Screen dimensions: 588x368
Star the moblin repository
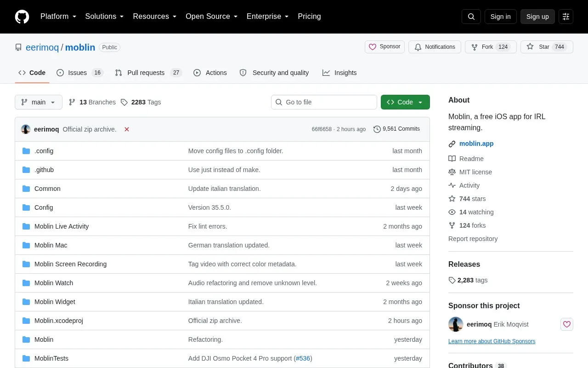click(547, 47)
